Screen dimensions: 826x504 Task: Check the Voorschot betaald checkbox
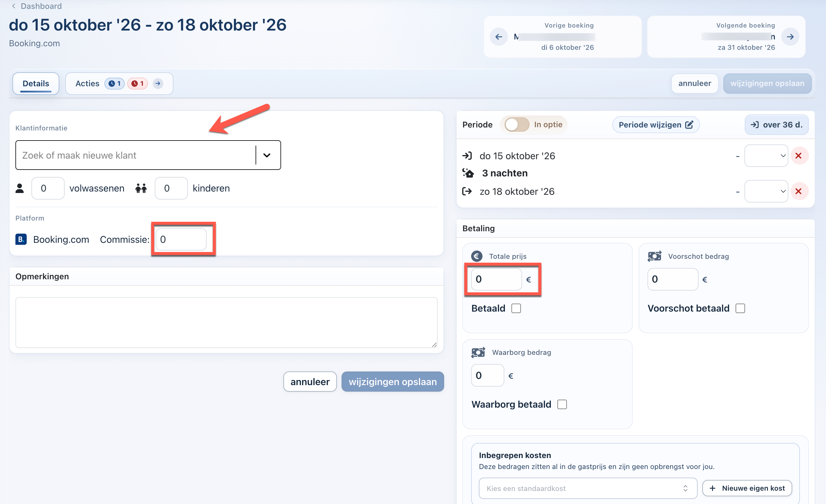(x=740, y=308)
